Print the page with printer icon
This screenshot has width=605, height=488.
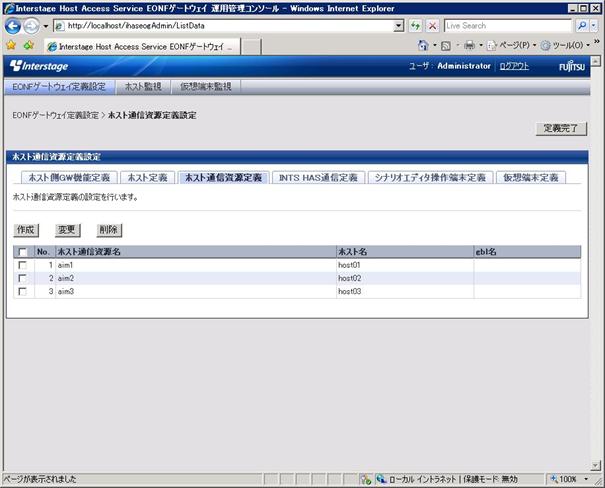click(469, 46)
